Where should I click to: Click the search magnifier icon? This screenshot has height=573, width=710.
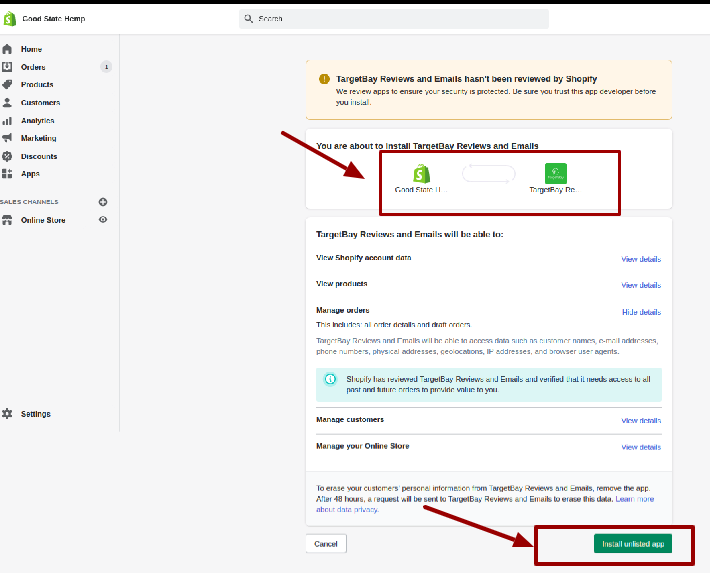249,19
